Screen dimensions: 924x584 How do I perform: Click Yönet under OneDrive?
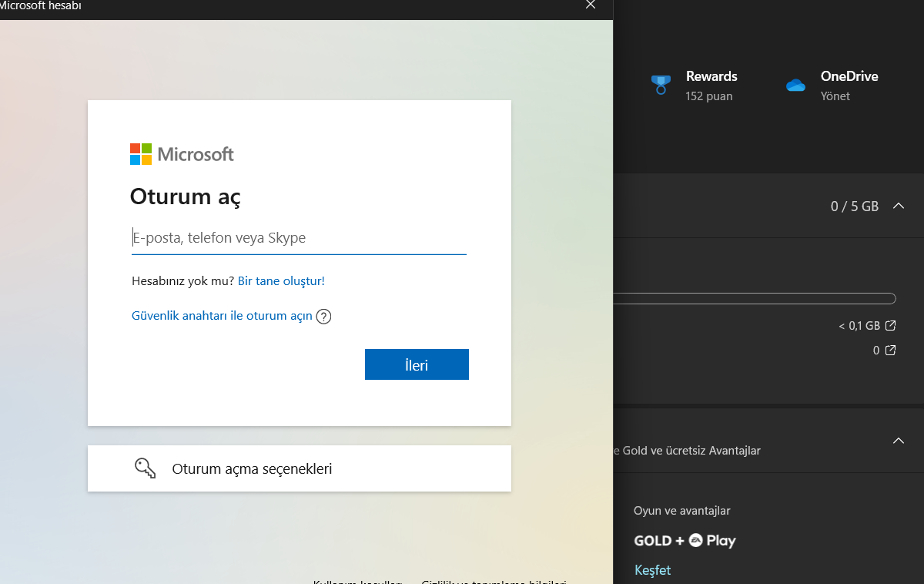point(835,96)
